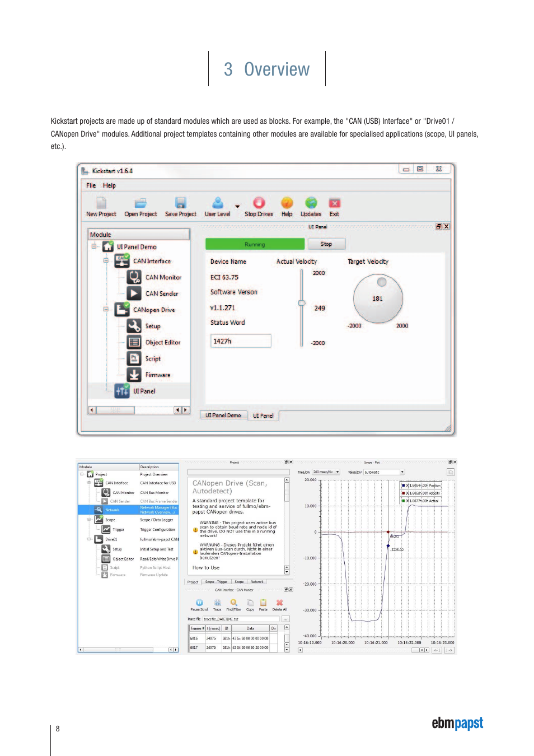
Task: Select Firmware in the Kickstart v1.6.4 tree
Action: click(149, 375)
